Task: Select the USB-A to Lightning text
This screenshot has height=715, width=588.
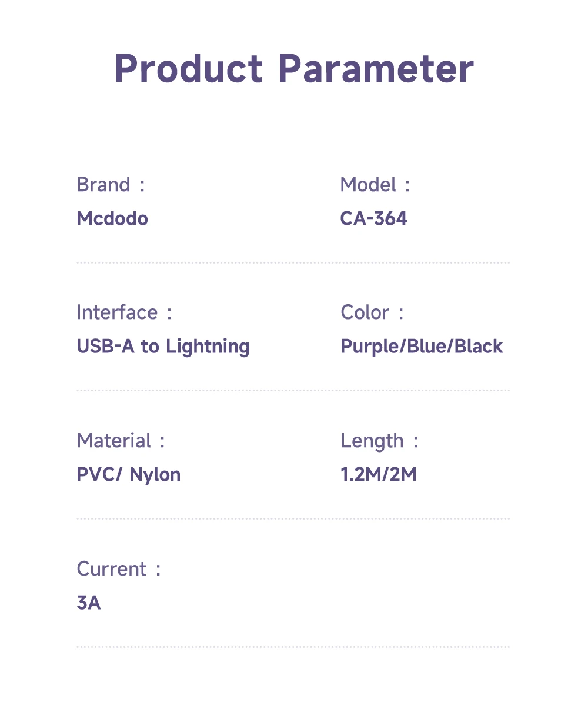Action: pyautogui.click(x=163, y=347)
